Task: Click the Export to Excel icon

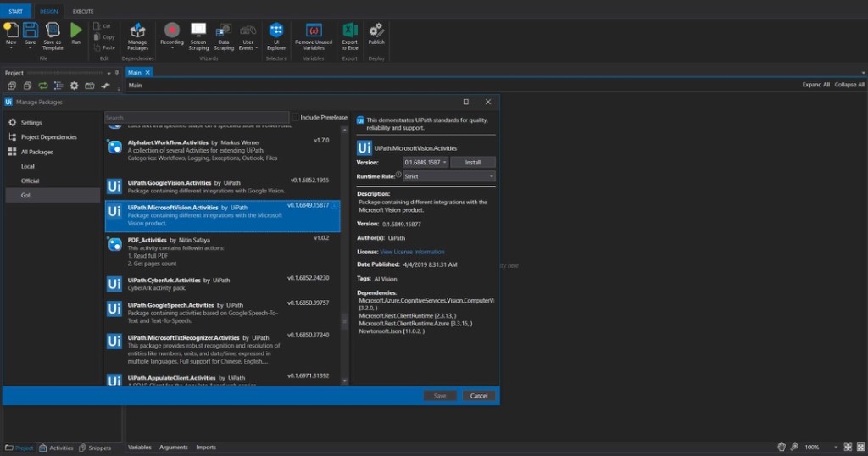Action: click(x=350, y=30)
